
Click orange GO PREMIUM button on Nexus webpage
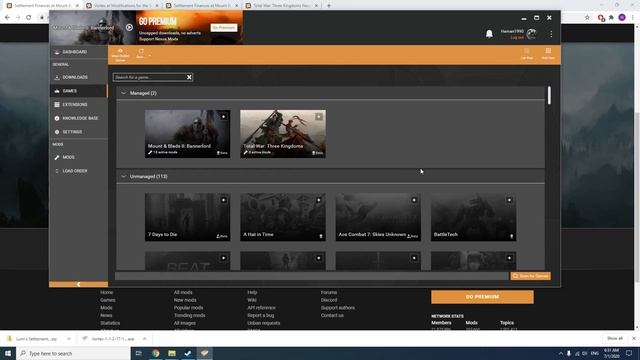tap(482, 297)
